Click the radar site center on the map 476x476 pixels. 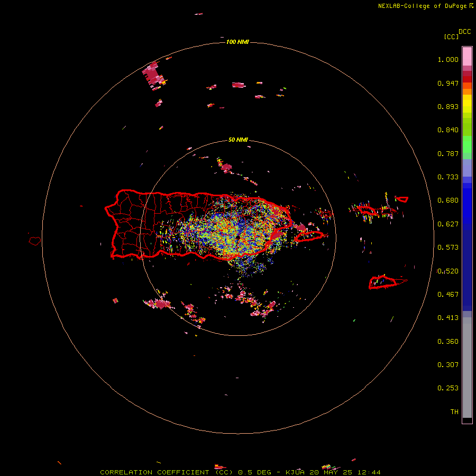239,237
